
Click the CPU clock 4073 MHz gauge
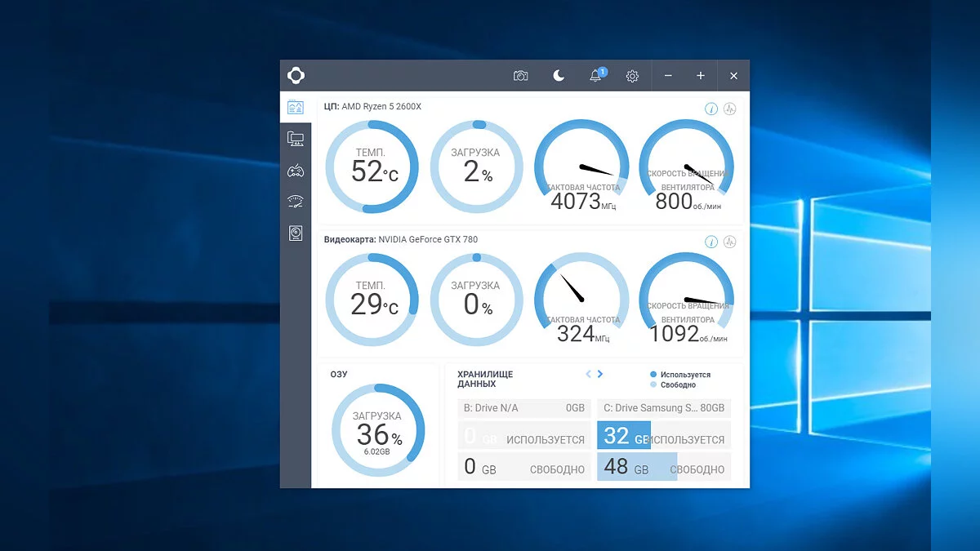coord(581,167)
